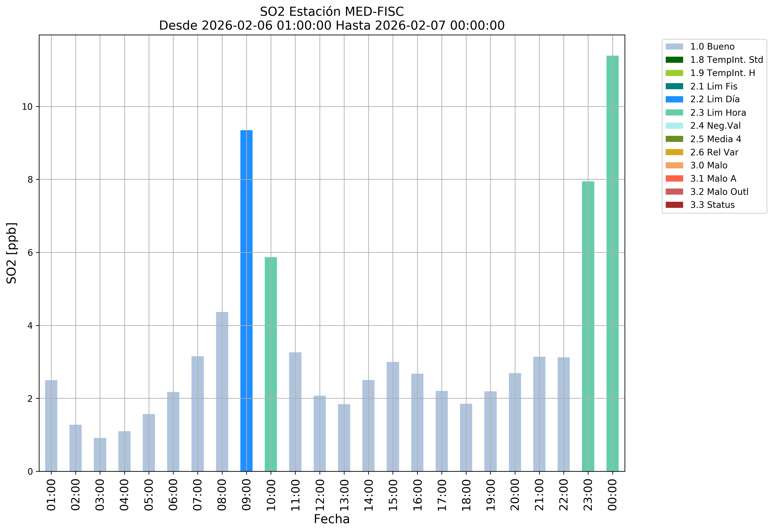Click the 1.8 TempInt. Std legend label
The width and height of the screenshot is (773, 532).
tap(726, 60)
